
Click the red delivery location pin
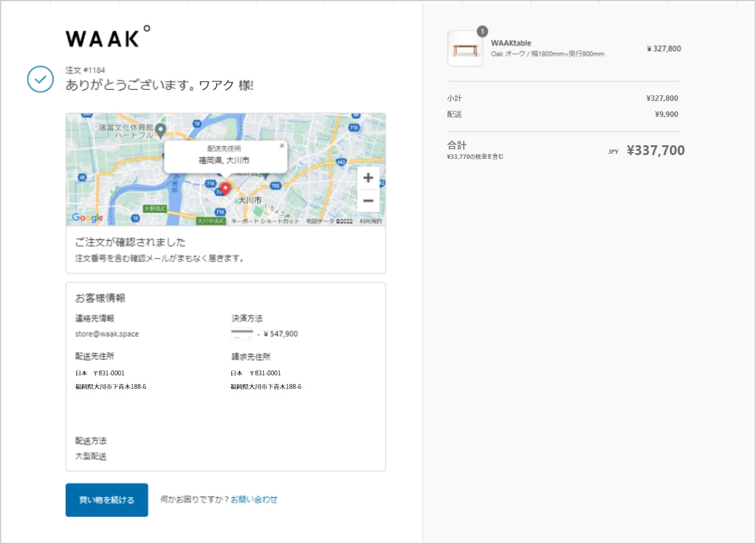coord(225,188)
